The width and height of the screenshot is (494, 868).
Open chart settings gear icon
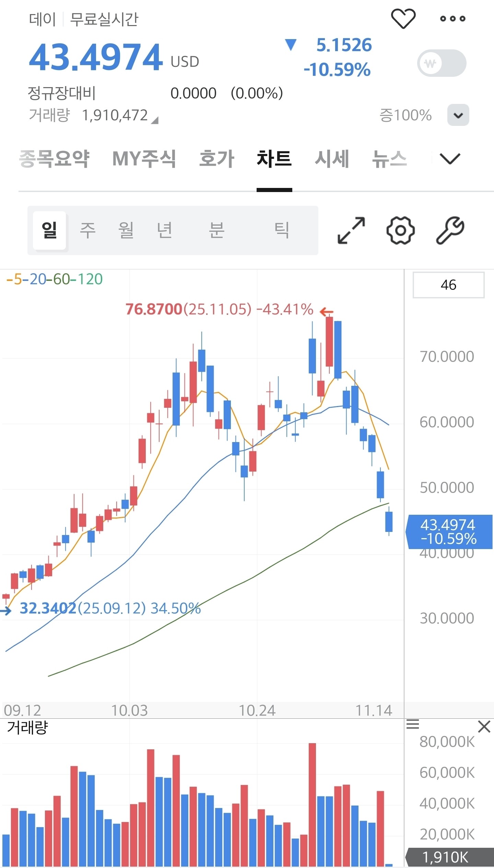[400, 230]
